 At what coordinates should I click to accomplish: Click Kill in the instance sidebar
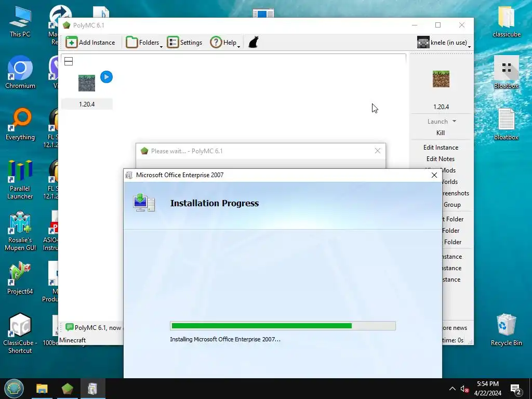(441, 132)
